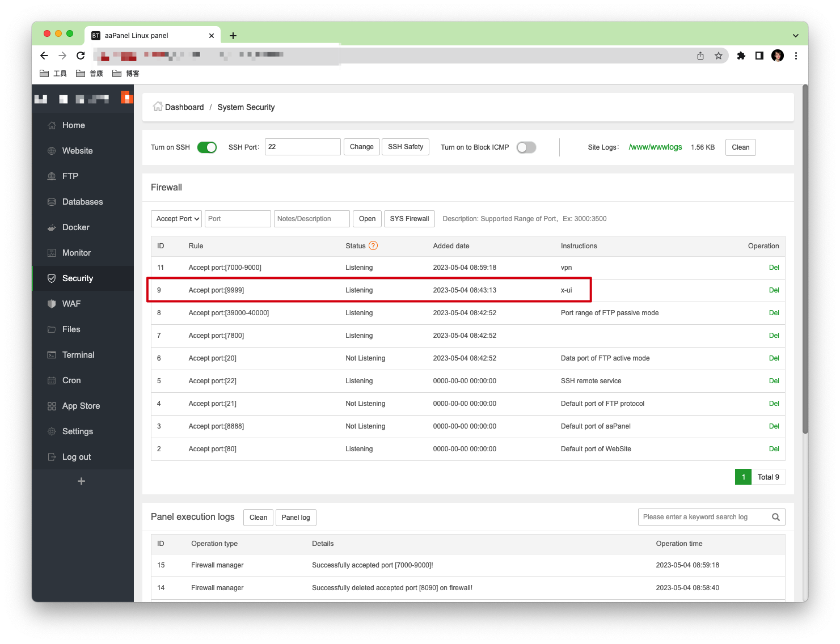
Task: Open the Databases section
Action: pos(83,202)
